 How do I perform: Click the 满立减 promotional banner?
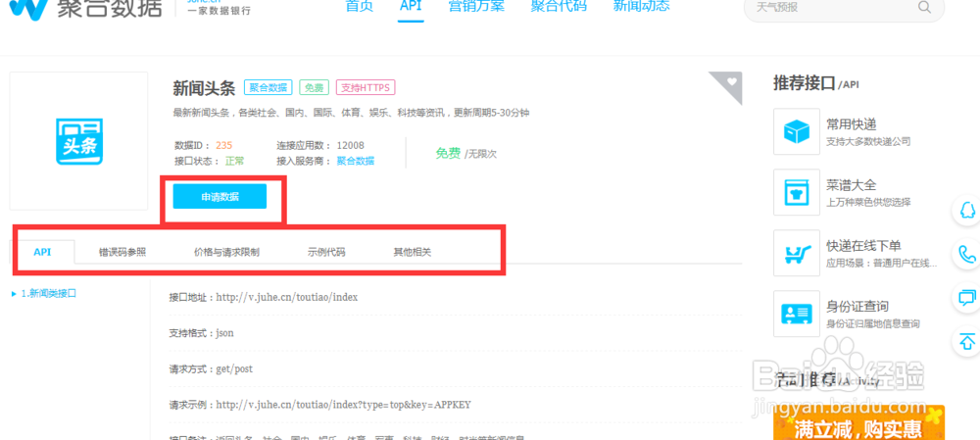[858, 423]
